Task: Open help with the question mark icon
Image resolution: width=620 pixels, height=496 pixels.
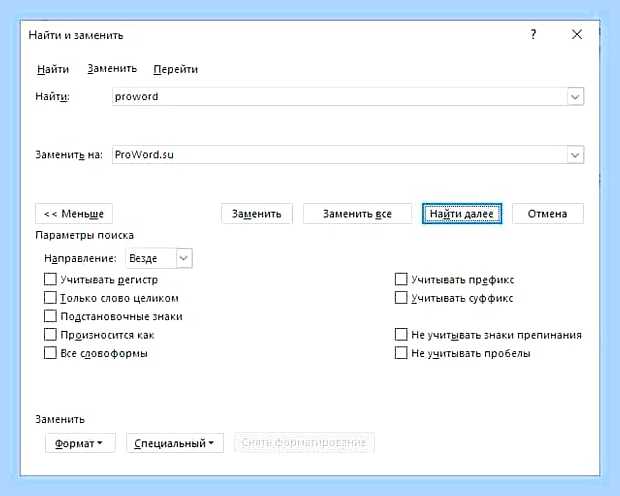Action: point(533,34)
